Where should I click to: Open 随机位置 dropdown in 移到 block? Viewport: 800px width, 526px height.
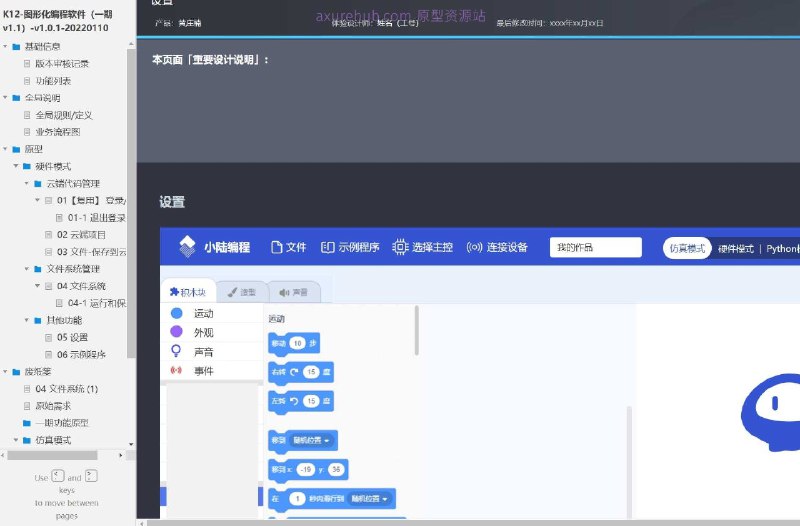click(311, 440)
